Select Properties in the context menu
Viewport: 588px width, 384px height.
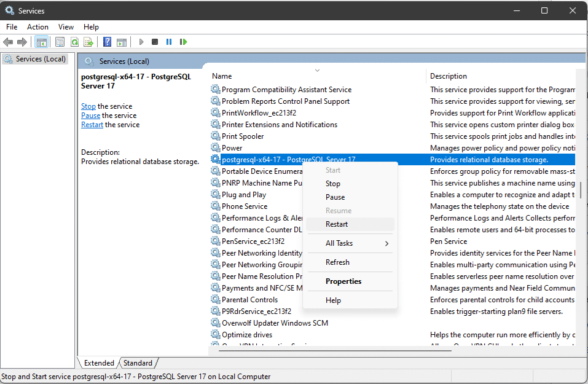(343, 281)
